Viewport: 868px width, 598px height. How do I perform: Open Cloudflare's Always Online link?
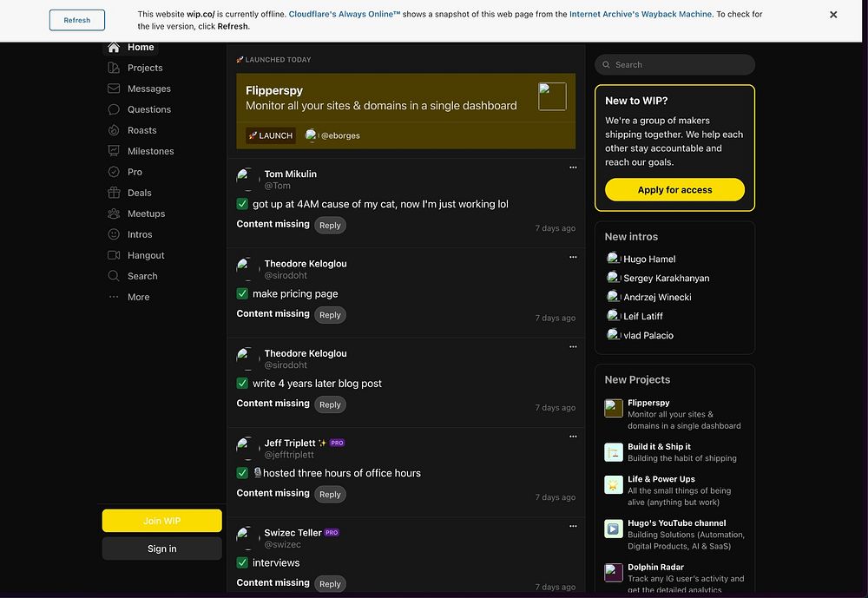point(345,15)
